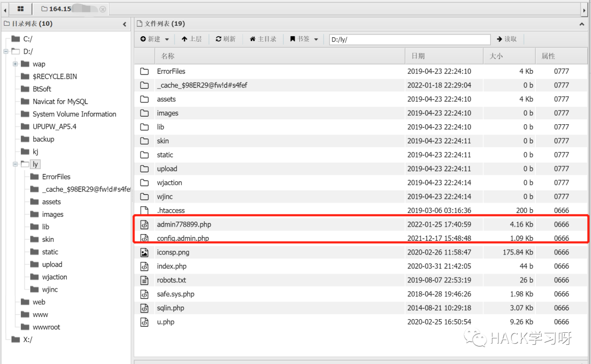Click the wjaction folder icon in file list
The width and height of the screenshot is (591, 364).
pos(144,183)
